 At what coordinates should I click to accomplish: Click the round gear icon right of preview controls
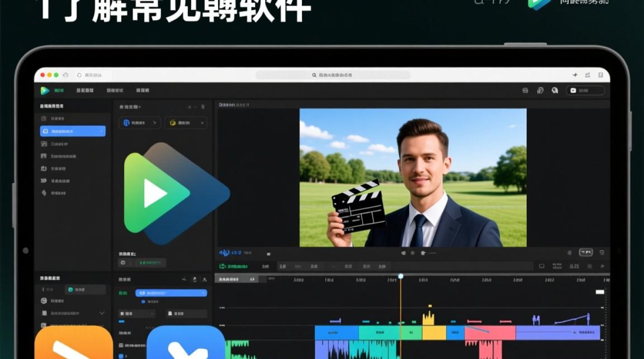pyautogui.click(x=570, y=253)
